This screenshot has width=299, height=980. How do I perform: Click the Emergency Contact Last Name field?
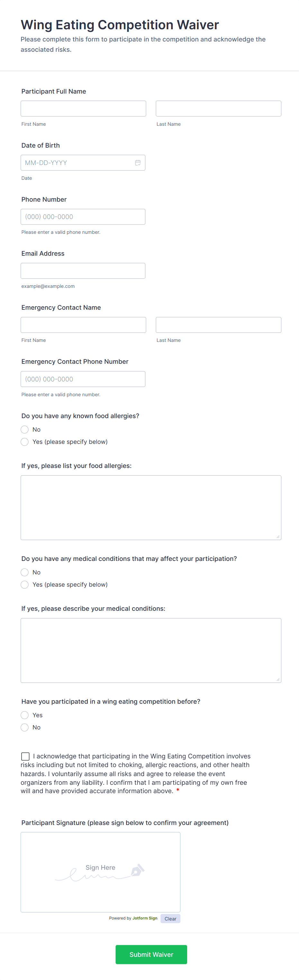coord(218,325)
